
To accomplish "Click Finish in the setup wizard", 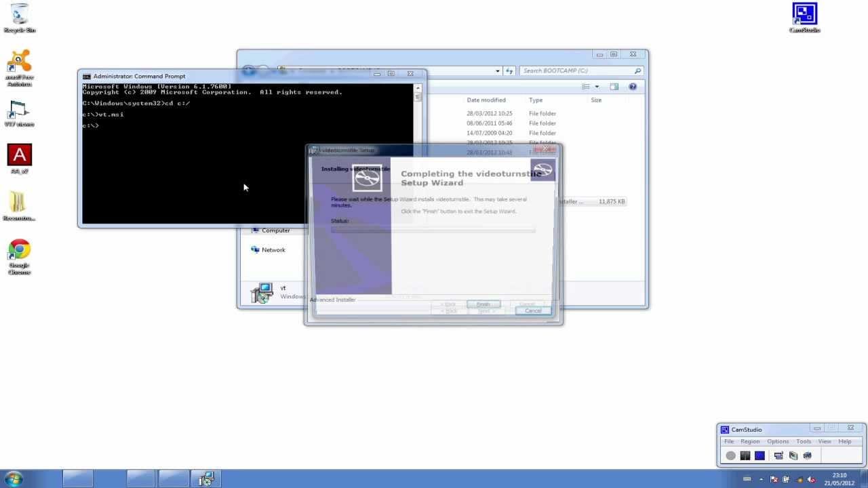I will click(x=483, y=304).
